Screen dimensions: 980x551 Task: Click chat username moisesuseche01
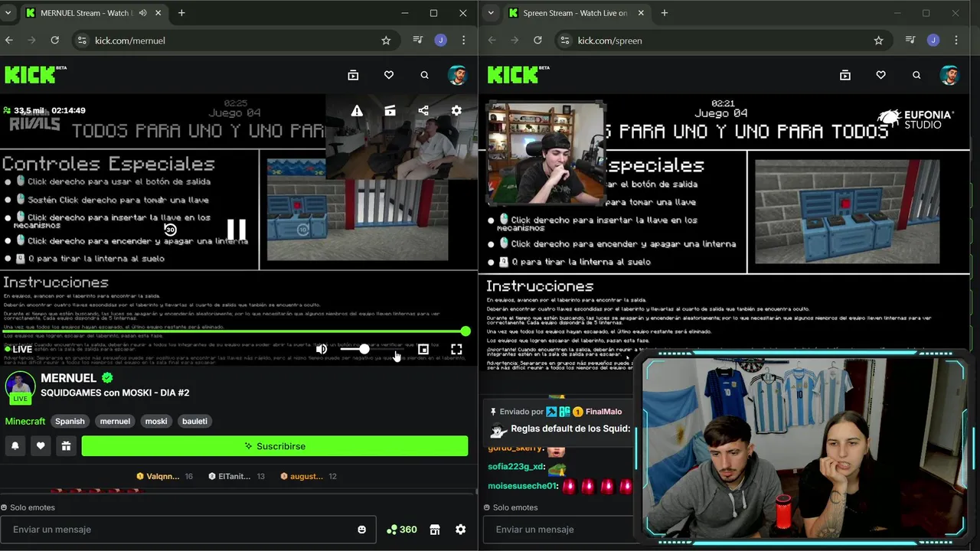pyautogui.click(x=523, y=486)
